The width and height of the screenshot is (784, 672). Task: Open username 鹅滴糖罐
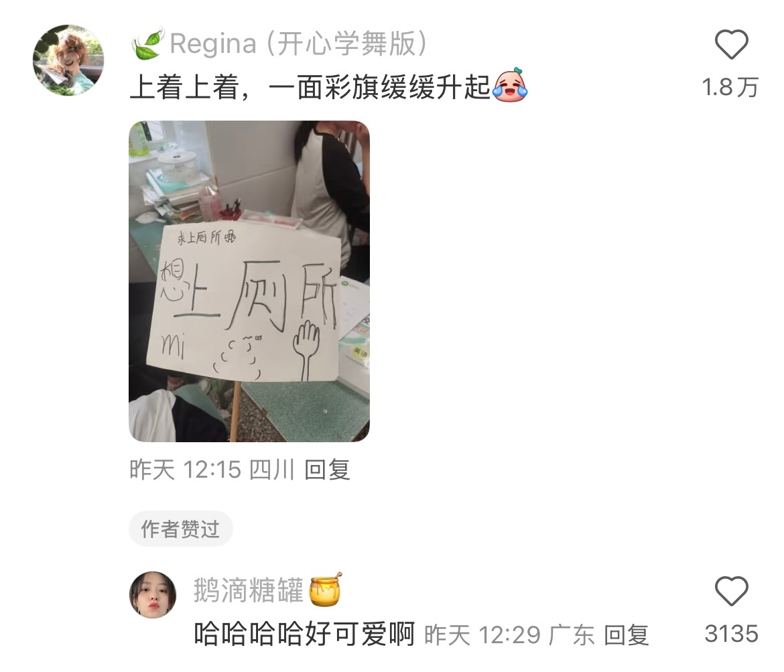[249, 590]
